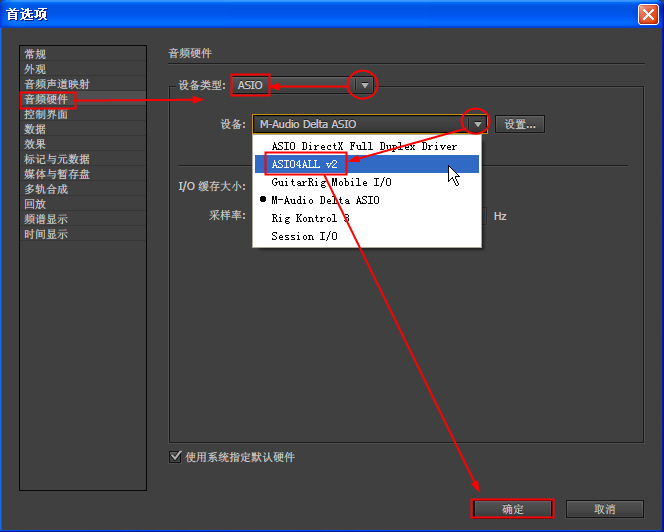This screenshot has width=664, height=532.
Task: Select the 音频硬件 category
Action: click(83, 99)
